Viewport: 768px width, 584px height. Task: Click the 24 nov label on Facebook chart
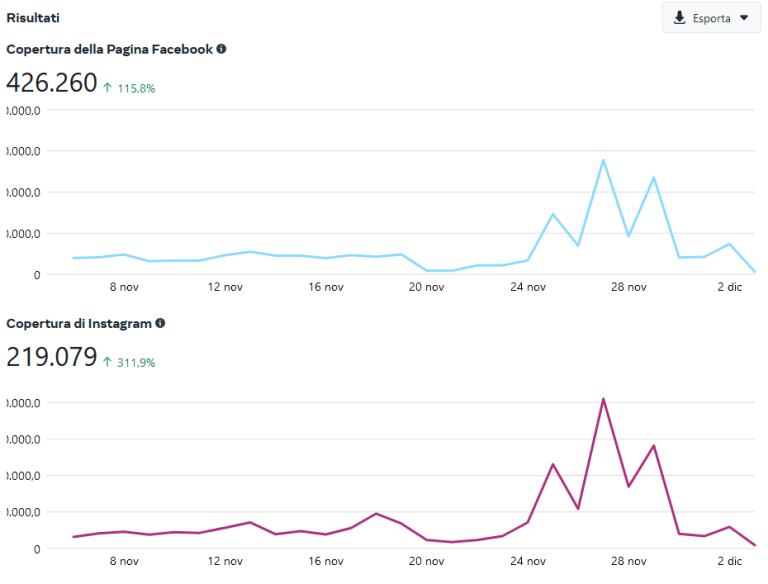click(528, 287)
